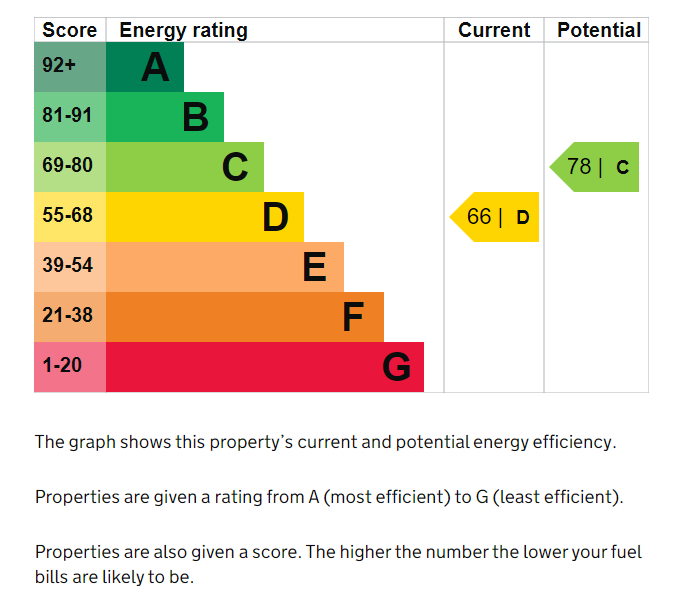
Task: Click the 21-38 score range cell
Action: pos(70,317)
